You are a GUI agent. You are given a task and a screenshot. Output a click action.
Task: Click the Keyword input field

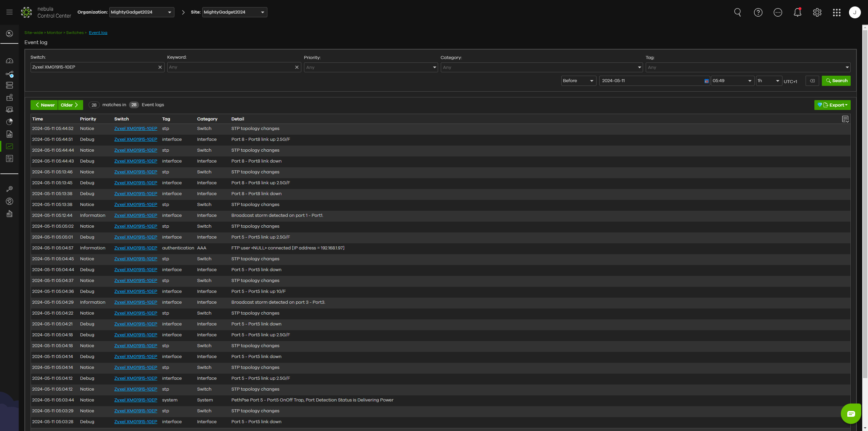tap(231, 67)
